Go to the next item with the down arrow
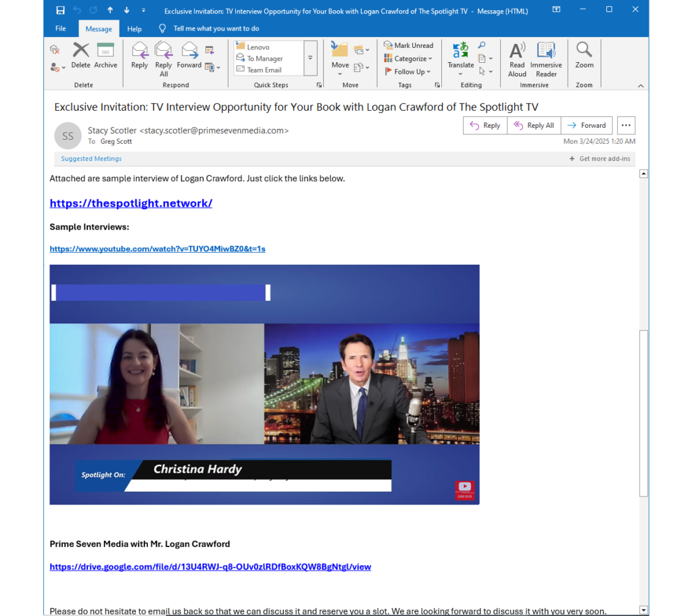 (x=126, y=10)
